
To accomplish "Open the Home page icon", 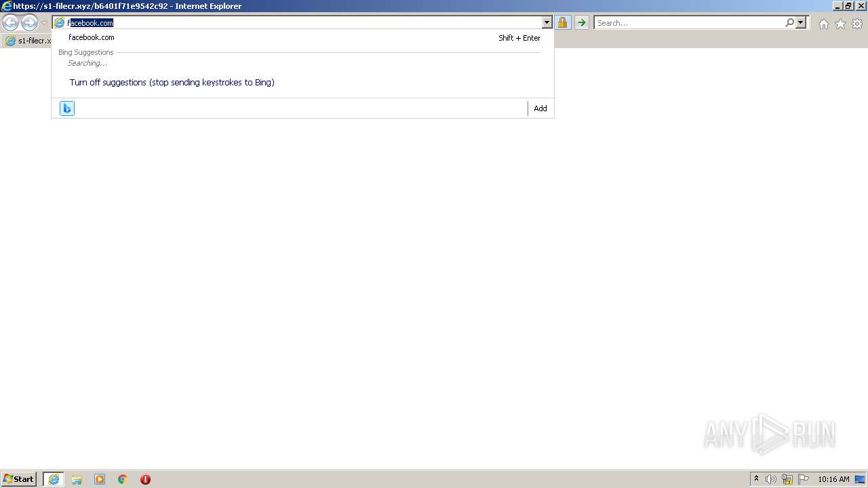I will (823, 24).
